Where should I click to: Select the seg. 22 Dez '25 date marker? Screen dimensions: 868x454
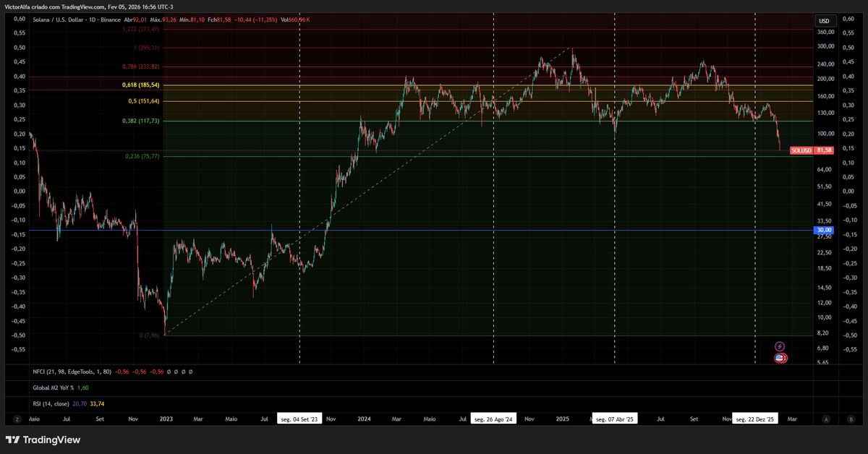pyautogui.click(x=755, y=419)
